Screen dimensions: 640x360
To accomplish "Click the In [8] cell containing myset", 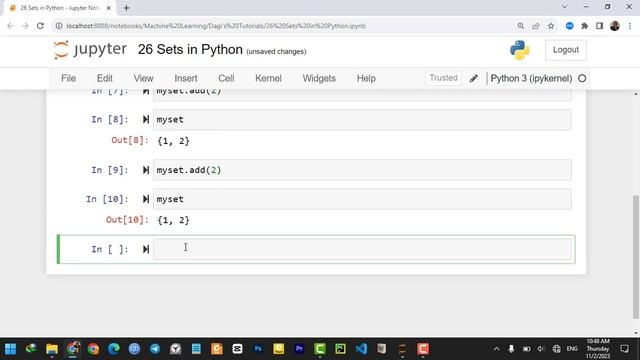I will (x=362, y=120).
